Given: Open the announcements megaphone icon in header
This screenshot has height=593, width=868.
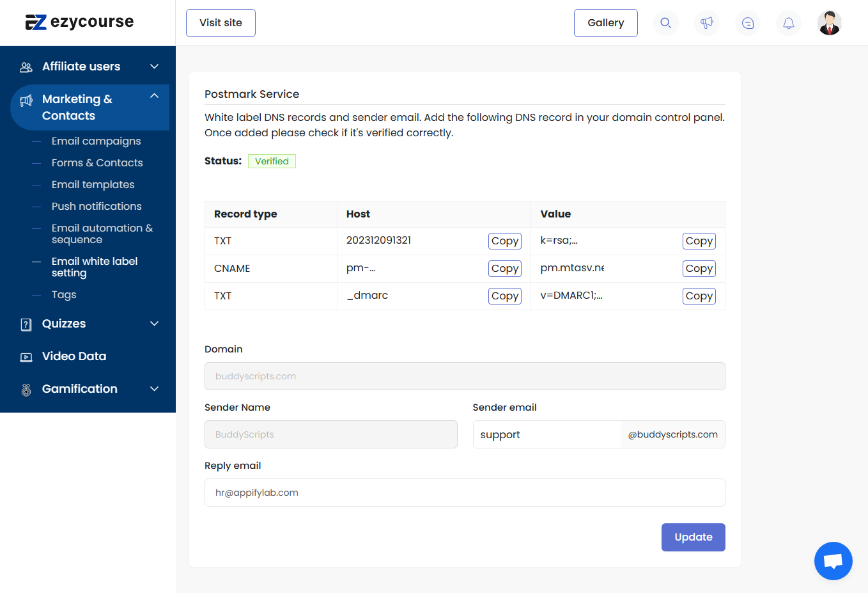Looking at the screenshot, I should coord(706,23).
